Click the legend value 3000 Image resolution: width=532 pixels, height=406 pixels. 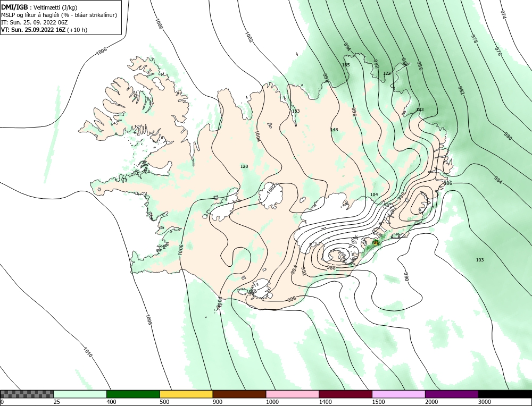pyautogui.click(x=485, y=402)
